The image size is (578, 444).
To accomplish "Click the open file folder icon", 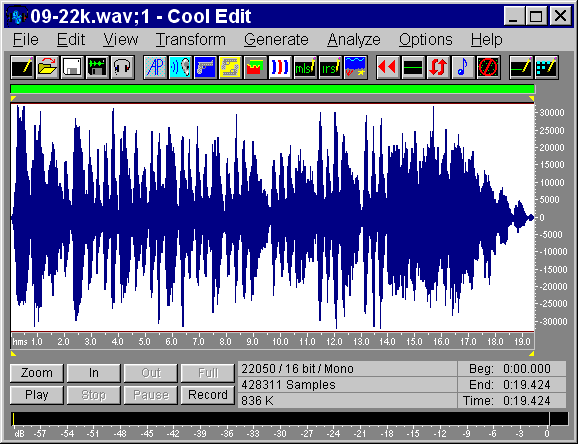I will [x=48, y=67].
